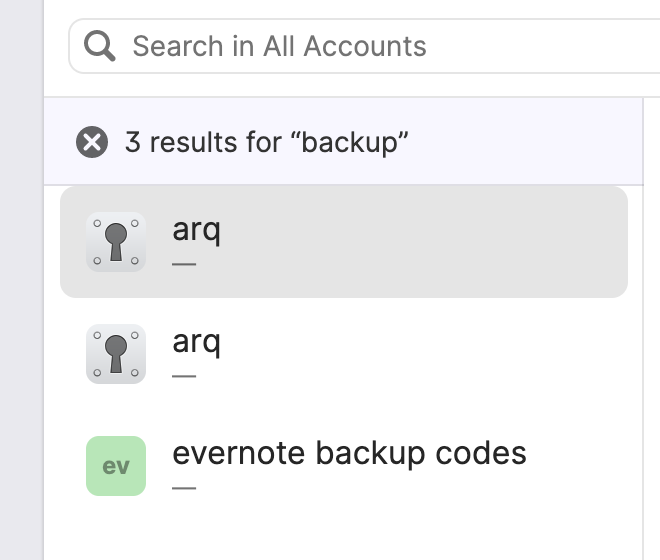Click the keyhole icon of the selected arq entry
Screen dimensions: 660x560
(116, 242)
